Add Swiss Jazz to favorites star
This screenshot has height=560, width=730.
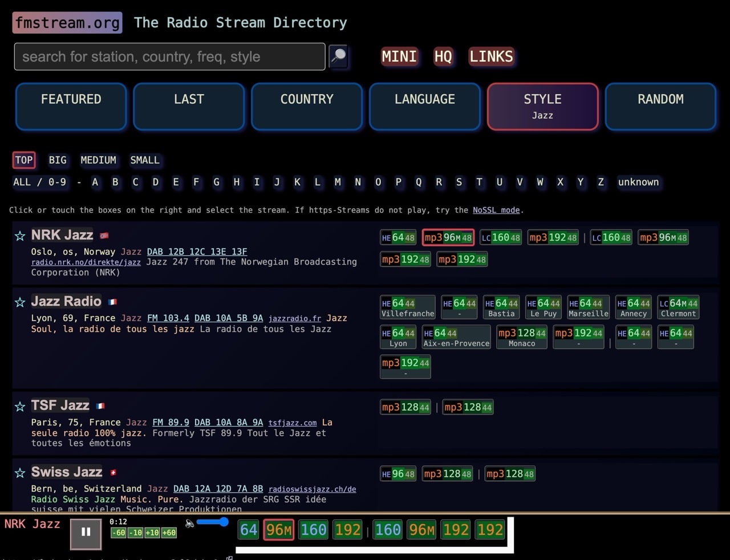point(20,473)
